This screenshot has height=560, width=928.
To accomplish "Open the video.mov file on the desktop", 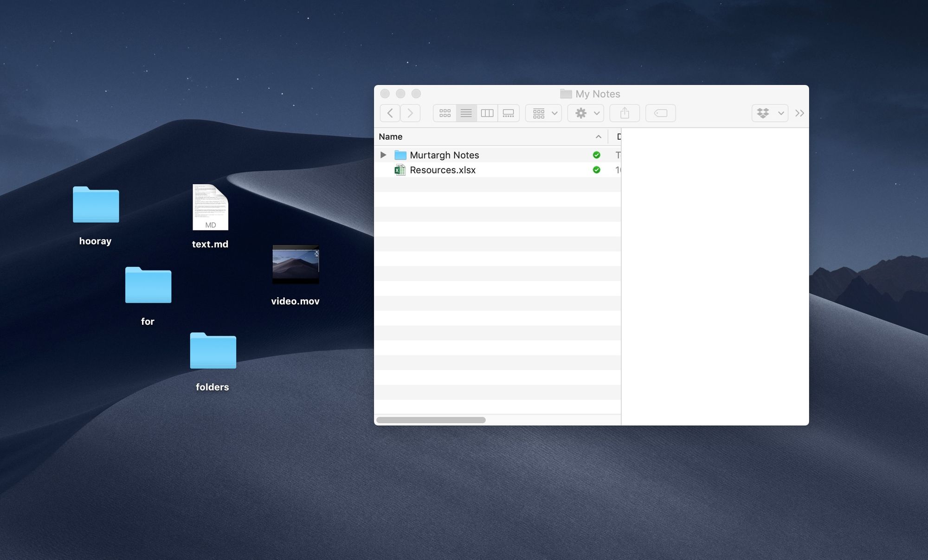I will click(296, 264).
